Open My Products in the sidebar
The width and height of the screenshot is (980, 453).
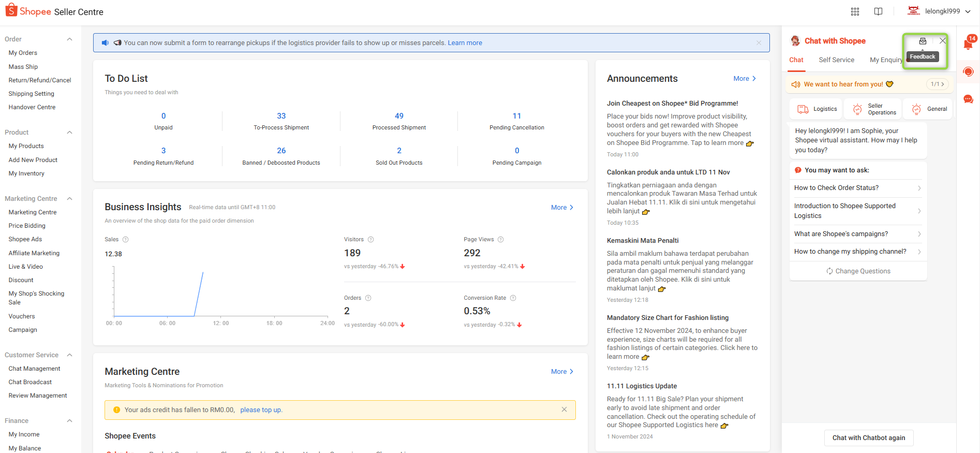coord(26,146)
